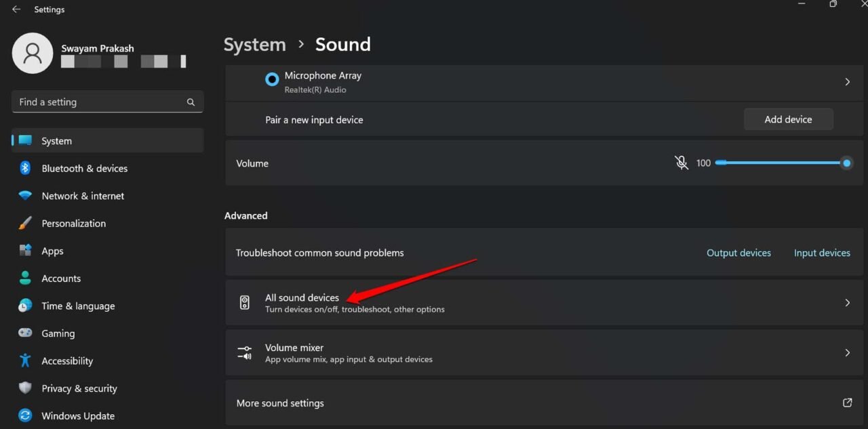Click the Add device button
This screenshot has height=429, width=868.
coord(788,119)
